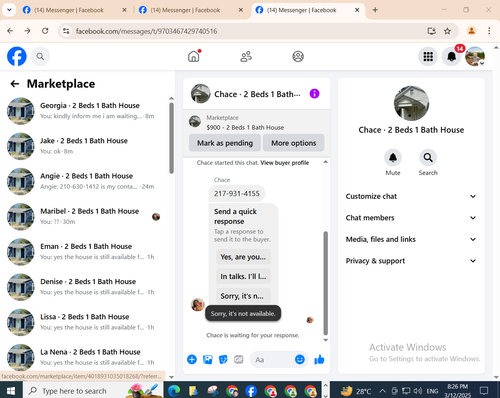Screen dimensions: 500x398
Task: Expand Customize chat section
Action: pyautogui.click(x=411, y=196)
